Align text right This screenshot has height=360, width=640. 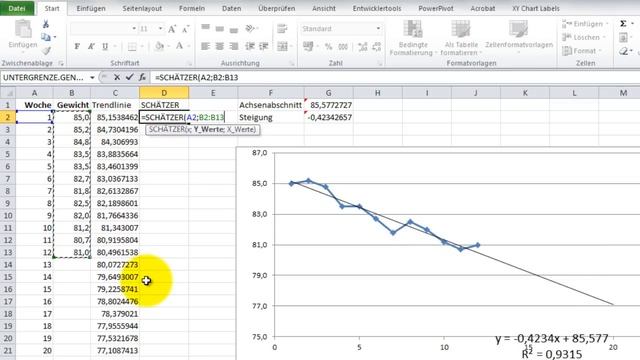[234, 47]
